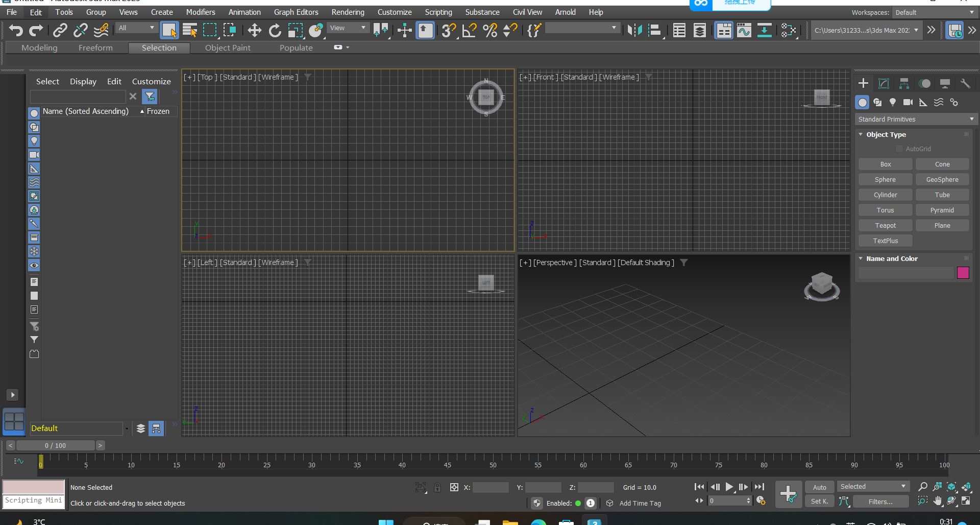Open the Workspaces dropdown
Image resolution: width=980 pixels, height=525 pixels.
934,12
